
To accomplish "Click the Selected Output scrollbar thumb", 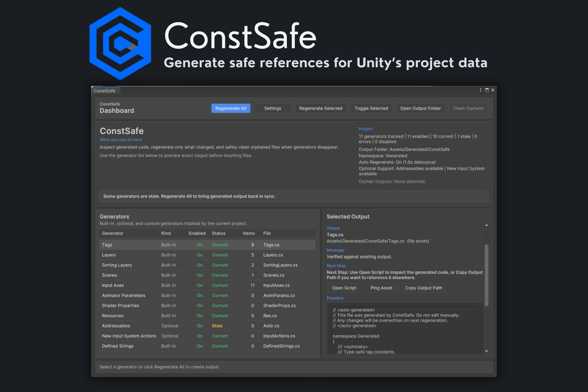I will point(487,275).
